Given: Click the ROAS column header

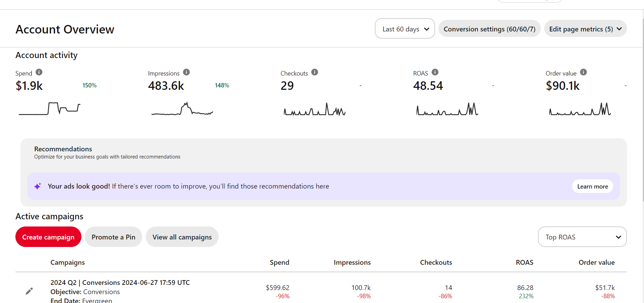Looking at the screenshot, I should [x=524, y=262].
